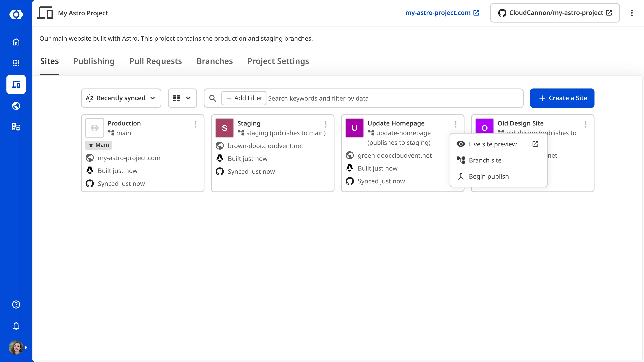644x362 pixels.
Task: Click the project devices icon beside My Astro Project
Action: (x=45, y=13)
